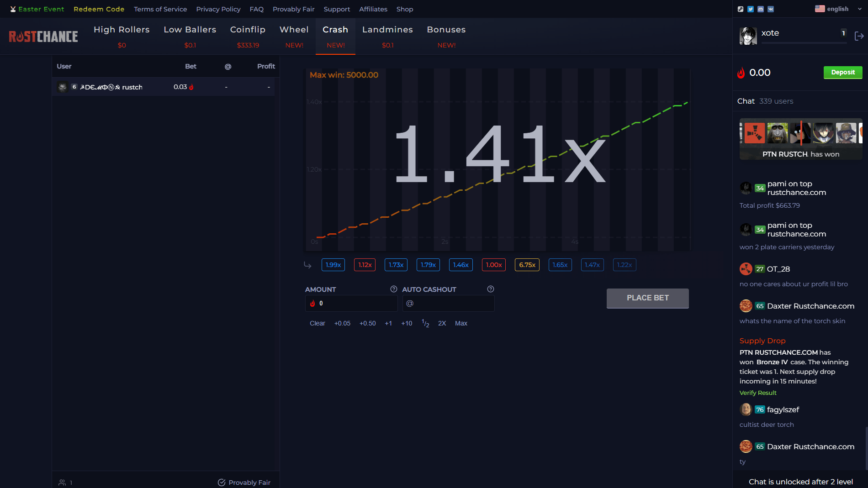Click the help icon beside AMOUNT label
This screenshot has height=488, width=868.
[x=393, y=289]
